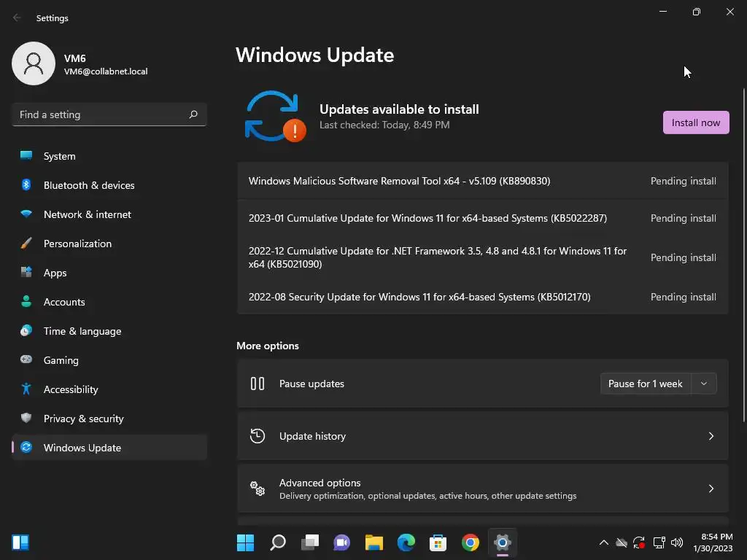Screen dimensions: 747x560
Task: Show hidden system tray icons
Action: (603, 542)
